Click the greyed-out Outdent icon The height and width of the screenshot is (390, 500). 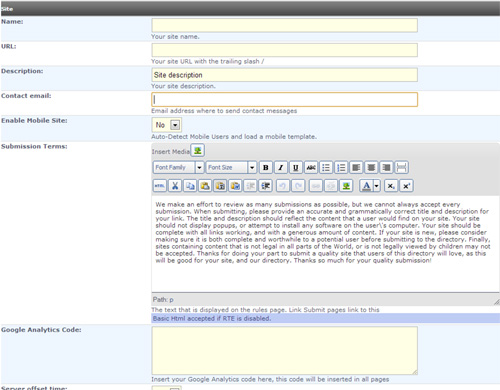coord(250,186)
